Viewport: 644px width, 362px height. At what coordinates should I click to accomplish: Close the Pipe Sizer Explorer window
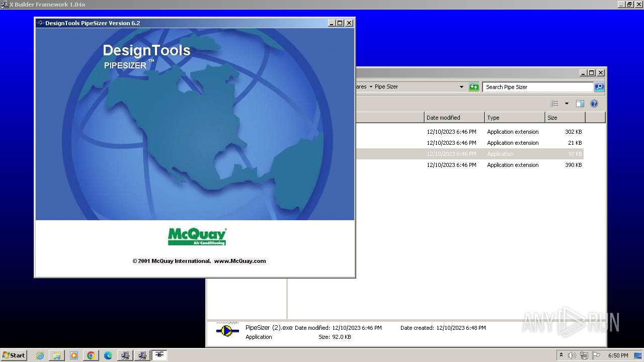coord(601,73)
